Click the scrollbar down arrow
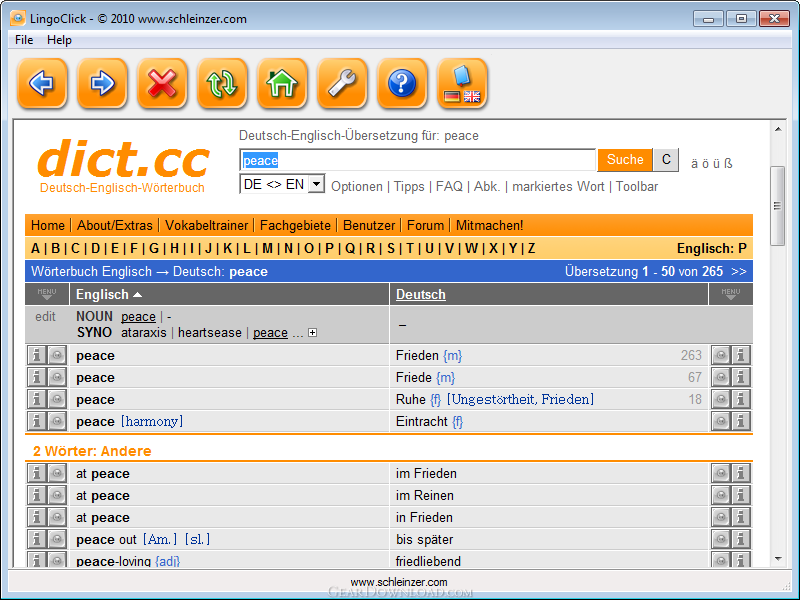Viewport: 800px width, 600px height. click(778, 559)
